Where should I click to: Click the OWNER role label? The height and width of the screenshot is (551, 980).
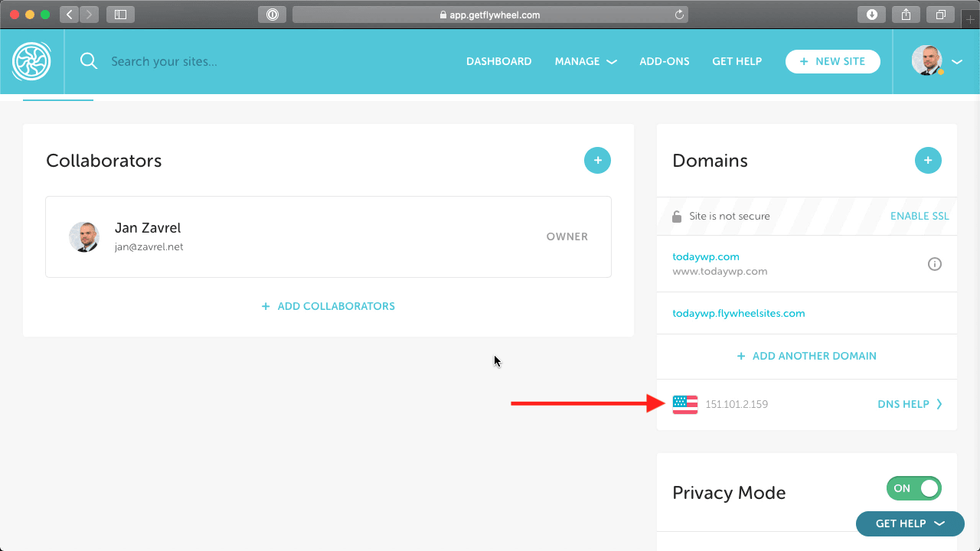(567, 236)
